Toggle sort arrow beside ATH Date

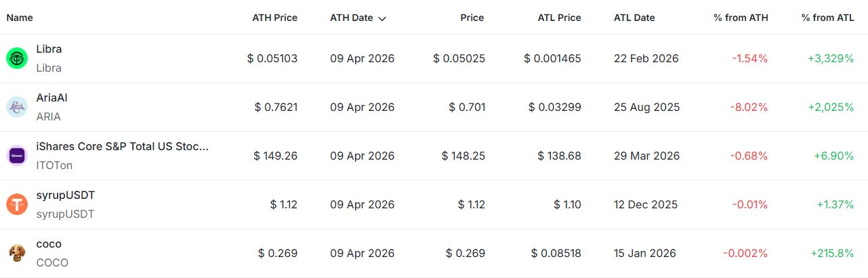[x=383, y=18]
